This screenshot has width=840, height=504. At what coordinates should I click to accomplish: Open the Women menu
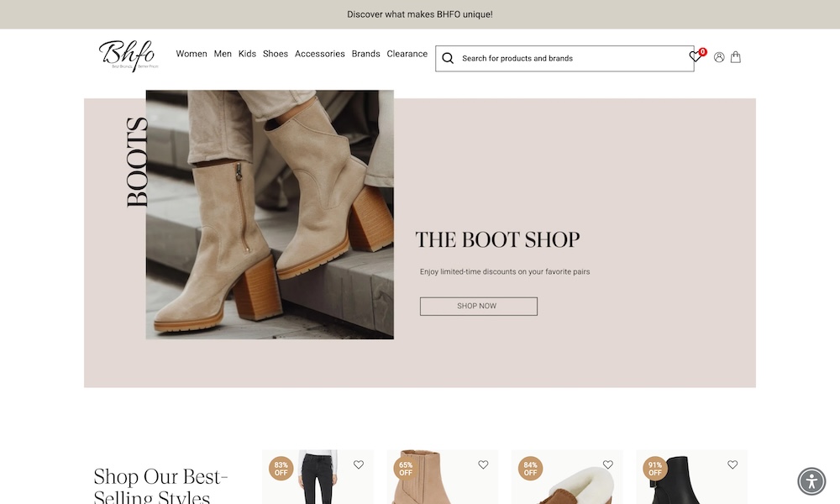click(192, 54)
